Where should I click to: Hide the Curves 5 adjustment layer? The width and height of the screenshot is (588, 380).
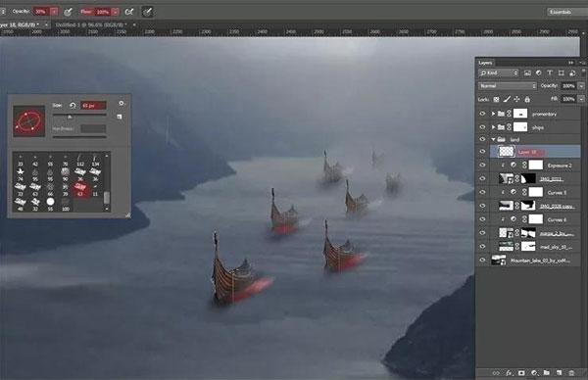pyautogui.click(x=482, y=193)
